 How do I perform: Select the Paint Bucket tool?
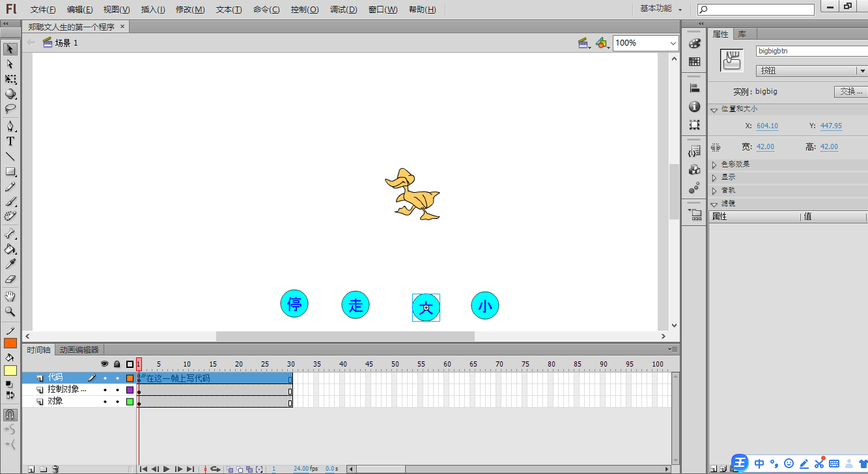point(10,249)
